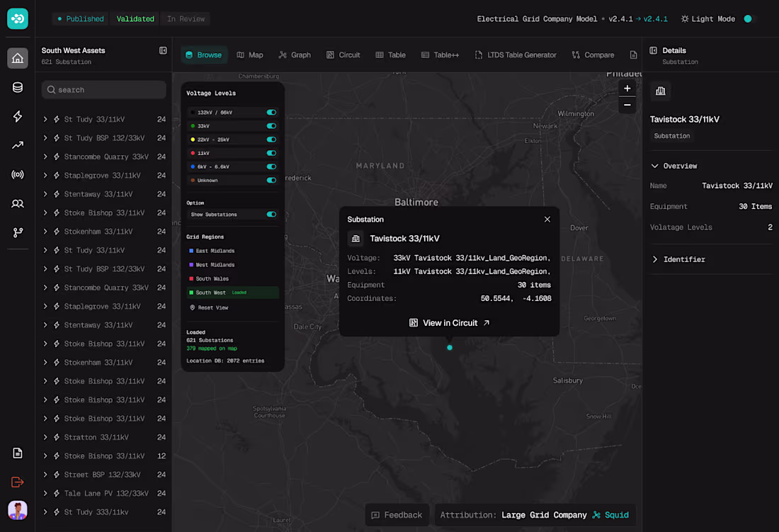Collapse the Overview section
The width and height of the screenshot is (779, 532).
point(655,166)
